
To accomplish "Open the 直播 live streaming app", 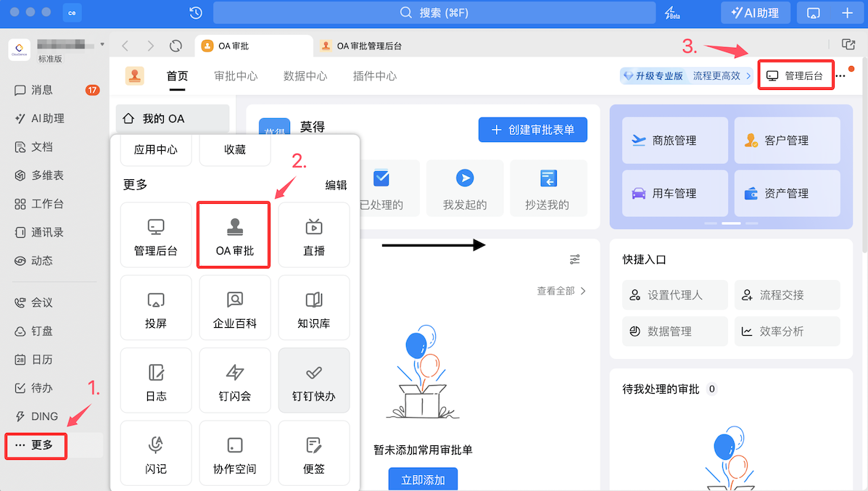I will pyautogui.click(x=313, y=236).
